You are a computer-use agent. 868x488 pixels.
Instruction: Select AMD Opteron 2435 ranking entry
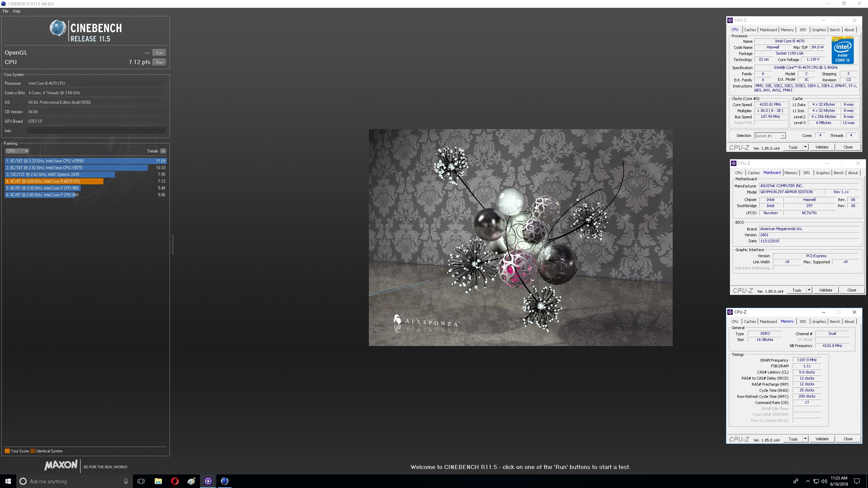click(x=85, y=175)
